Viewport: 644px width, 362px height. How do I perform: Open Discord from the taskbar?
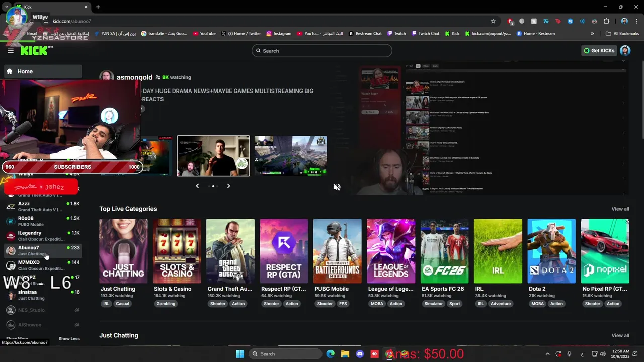point(360,354)
